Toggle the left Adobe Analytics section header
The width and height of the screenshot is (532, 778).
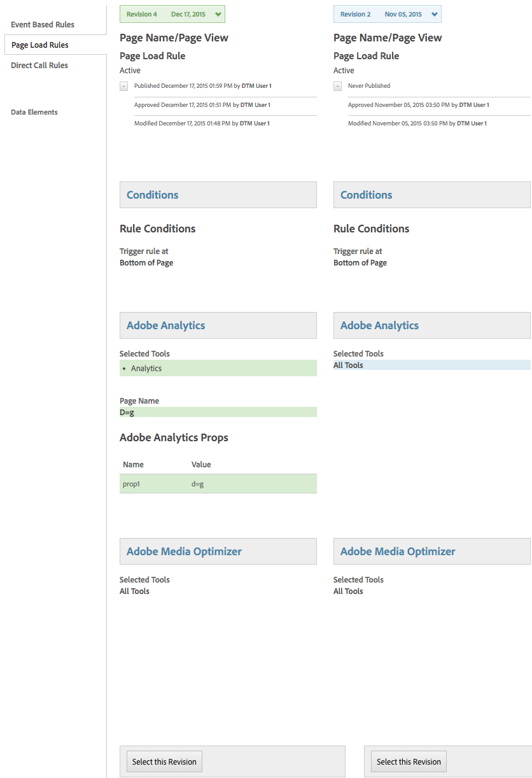point(218,325)
